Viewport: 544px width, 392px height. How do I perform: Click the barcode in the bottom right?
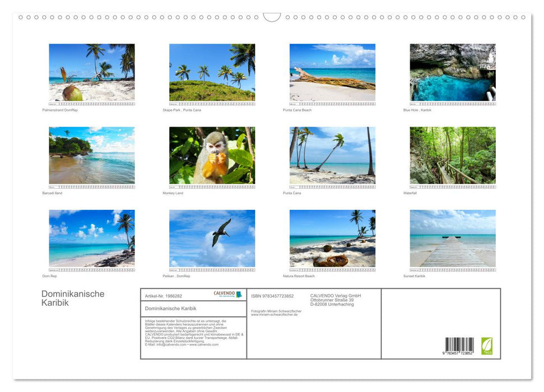click(x=459, y=346)
